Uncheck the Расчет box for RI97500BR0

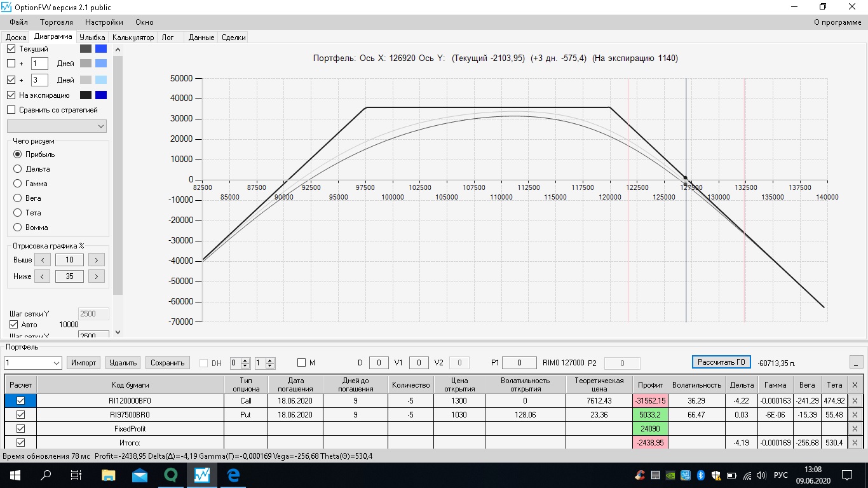click(x=20, y=415)
